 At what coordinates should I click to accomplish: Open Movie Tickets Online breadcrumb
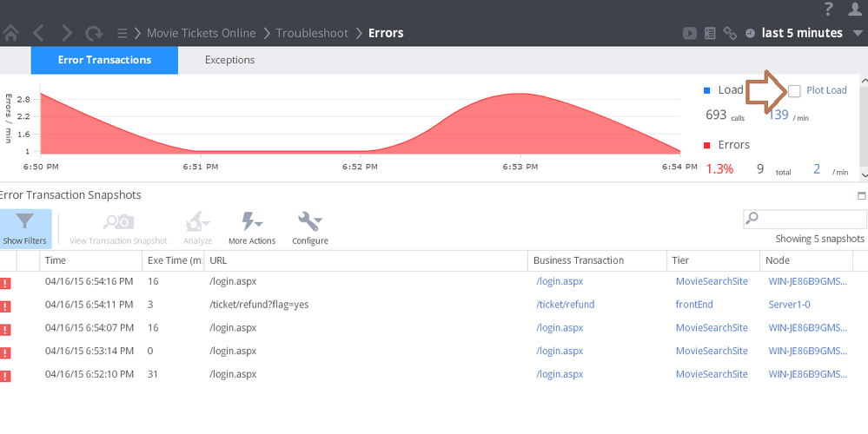[x=201, y=33]
